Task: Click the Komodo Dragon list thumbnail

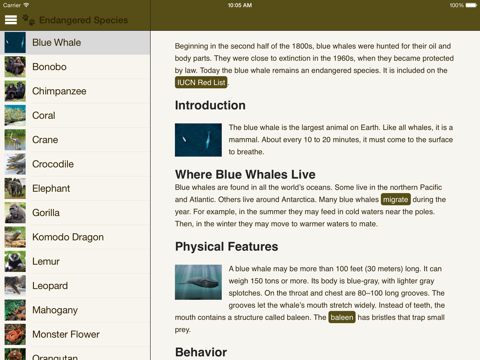Action: point(15,237)
